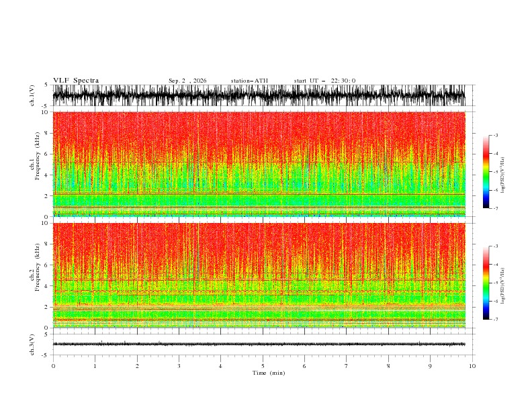This screenshot has width=532, height=411.
Task: Click the ch.2 spectrogram color scale bar
Action: (x=486, y=283)
